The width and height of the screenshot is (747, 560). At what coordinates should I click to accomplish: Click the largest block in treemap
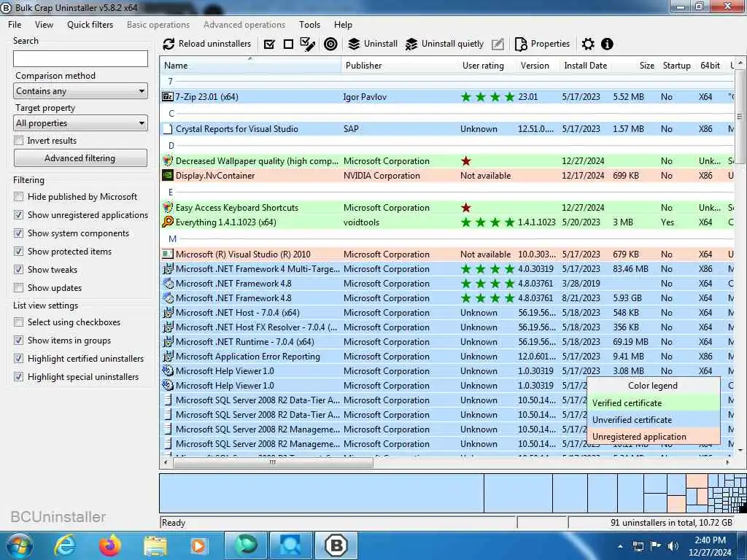click(x=322, y=493)
